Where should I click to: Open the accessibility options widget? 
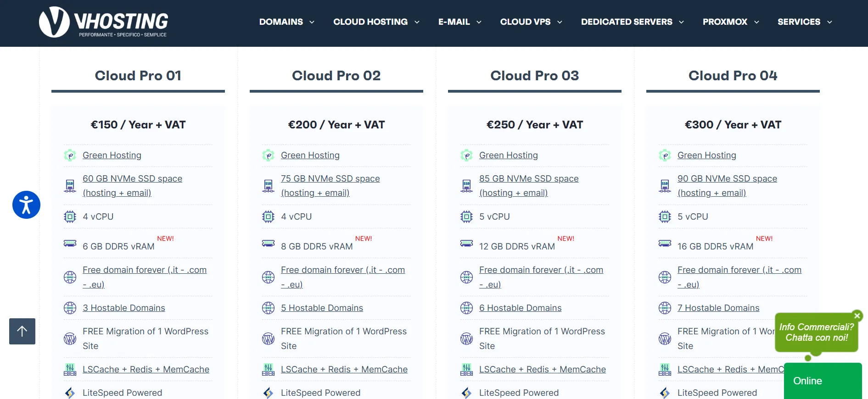tap(26, 205)
